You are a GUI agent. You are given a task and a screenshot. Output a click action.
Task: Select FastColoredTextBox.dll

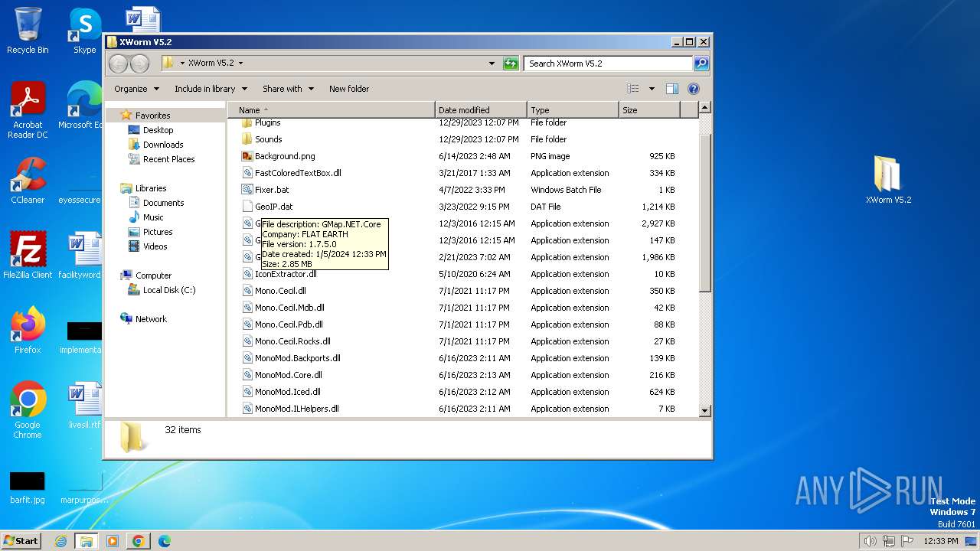pyautogui.click(x=298, y=173)
